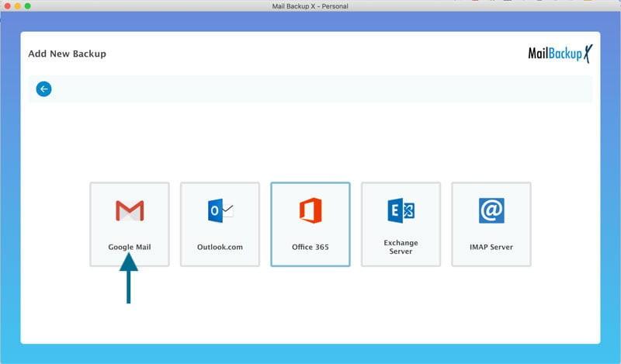Click the Exchange Server label
Screen dimensions: 621x364
[x=401, y=247]
